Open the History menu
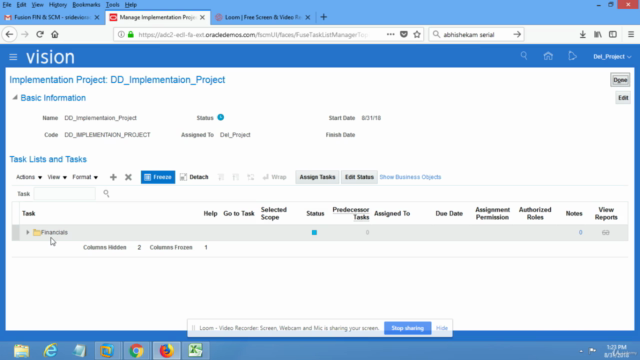This screenshot has width=640, height=360. [x=58, y=5]
